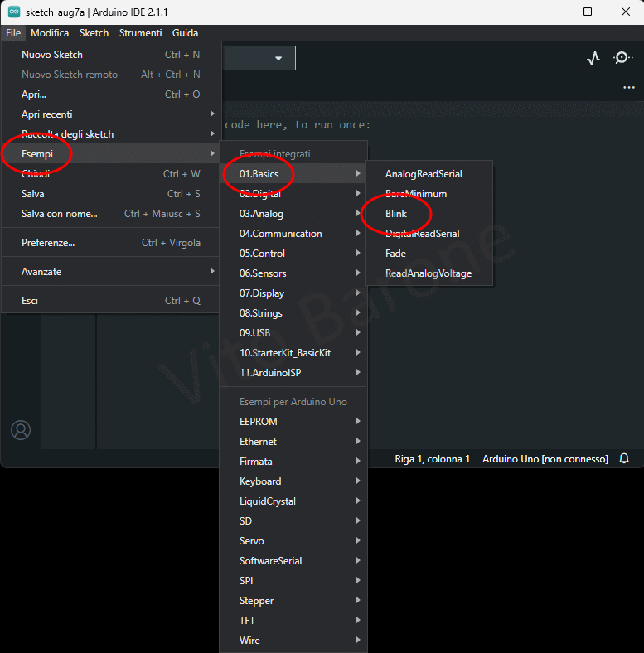Screen dimensions: 644x653
Task: Choose Nuovo Sketch from File menu
Action: coord(111,55)
